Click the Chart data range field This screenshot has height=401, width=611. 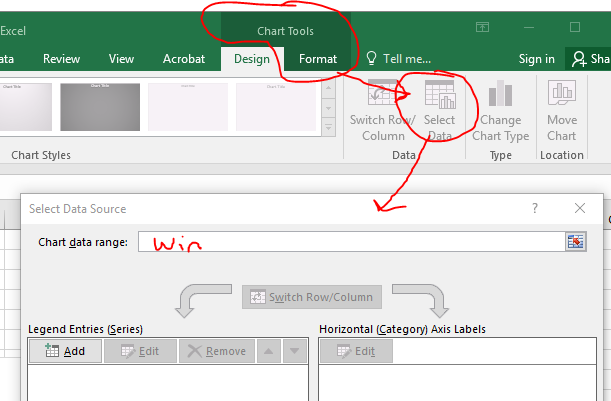(x=350, y=241)
